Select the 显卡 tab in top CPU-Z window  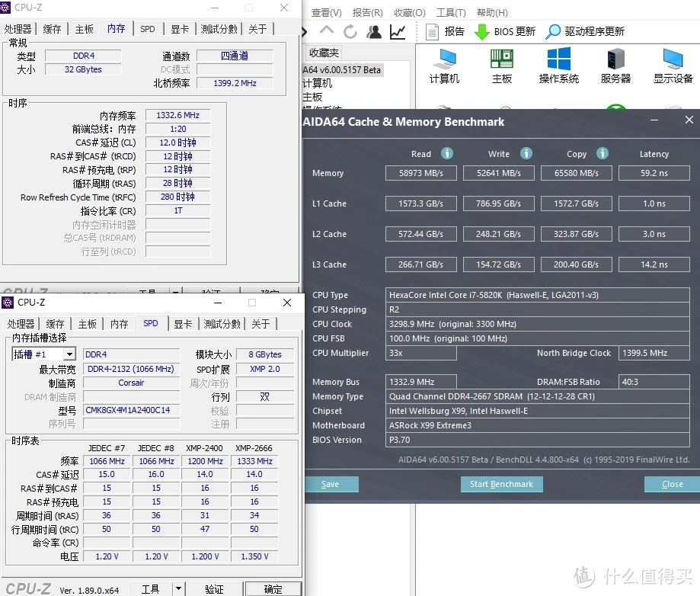click(180, 29)
